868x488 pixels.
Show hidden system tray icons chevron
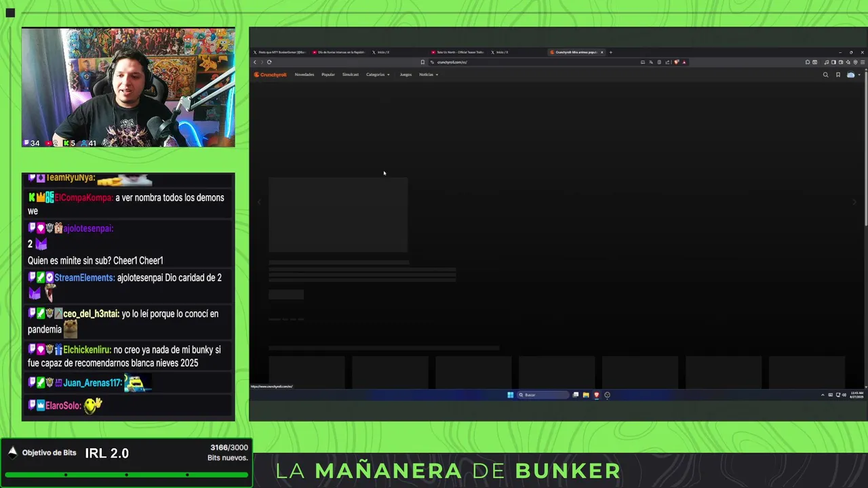pyautogui.click(x=823, y=395)
